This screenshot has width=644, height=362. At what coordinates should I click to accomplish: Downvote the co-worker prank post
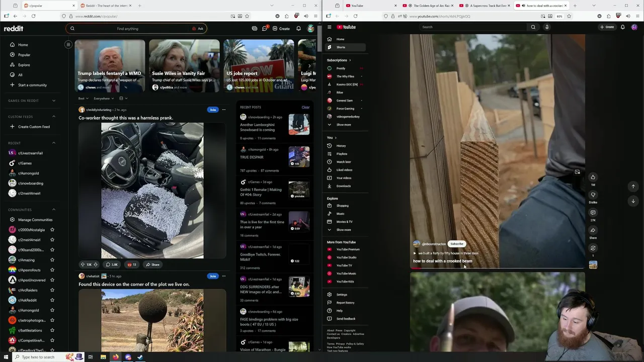[96, 264]
